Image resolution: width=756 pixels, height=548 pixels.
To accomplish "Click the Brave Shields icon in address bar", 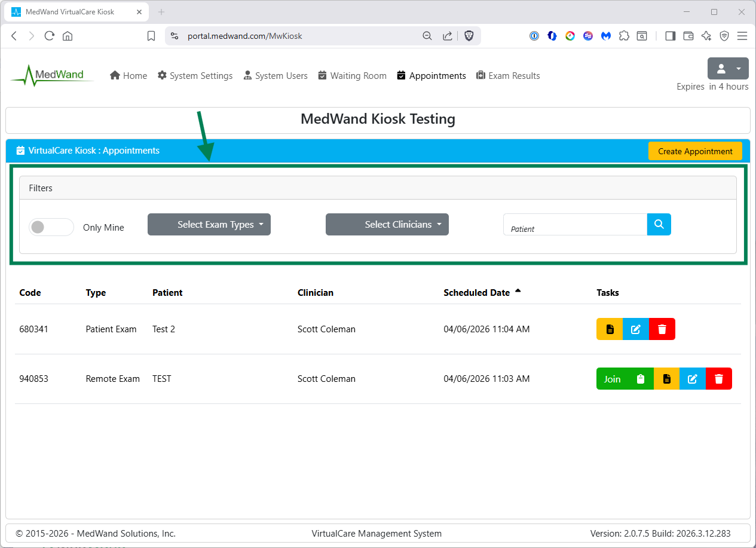I will click(469, 36).
